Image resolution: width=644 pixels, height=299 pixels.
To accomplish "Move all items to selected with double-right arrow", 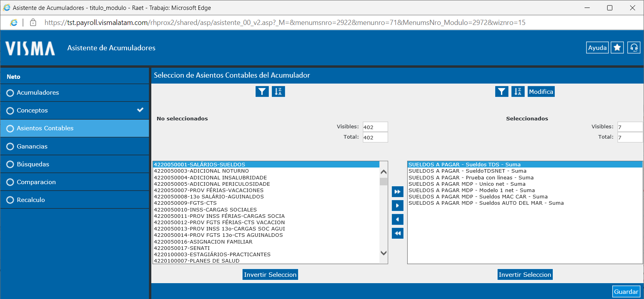I will click(398, 192).
